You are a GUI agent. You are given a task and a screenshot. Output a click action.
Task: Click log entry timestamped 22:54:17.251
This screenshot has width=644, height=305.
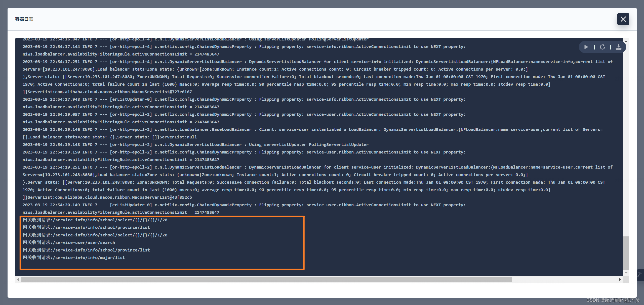click(x=318, y=62)
